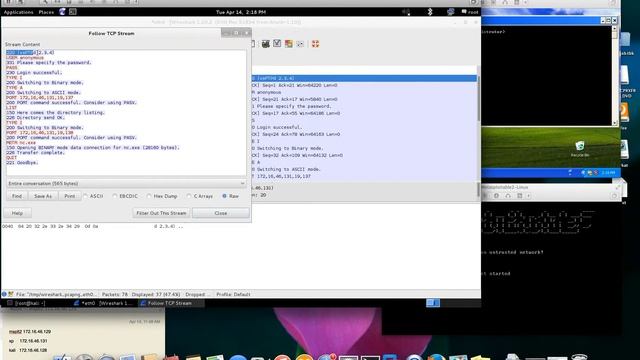Click the Save As button
This screenshot has width=640, height=360.
tap(43, 196)
